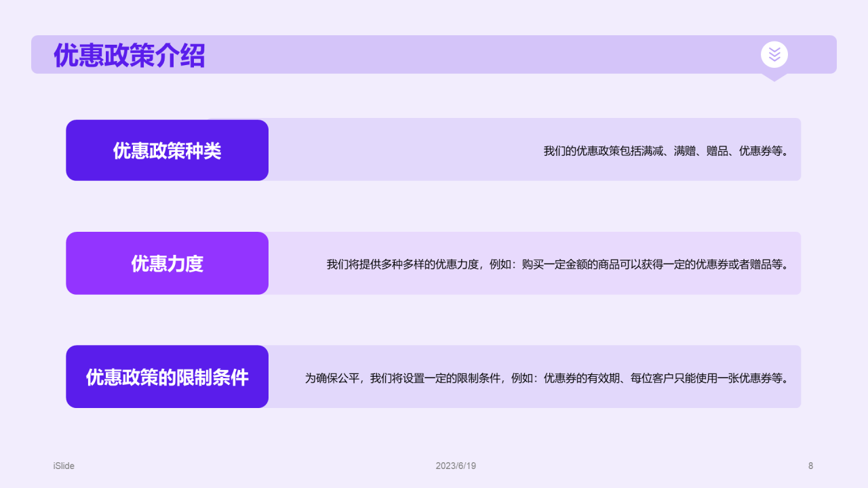
Task: Select the sentence starting with 我们将提供多种多样的优惠力度
Action: [x=557, y=264]
